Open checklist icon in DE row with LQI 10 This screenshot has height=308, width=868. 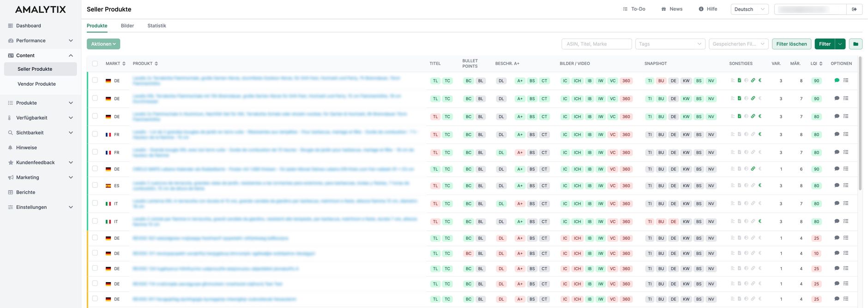[x=846, y=253]
